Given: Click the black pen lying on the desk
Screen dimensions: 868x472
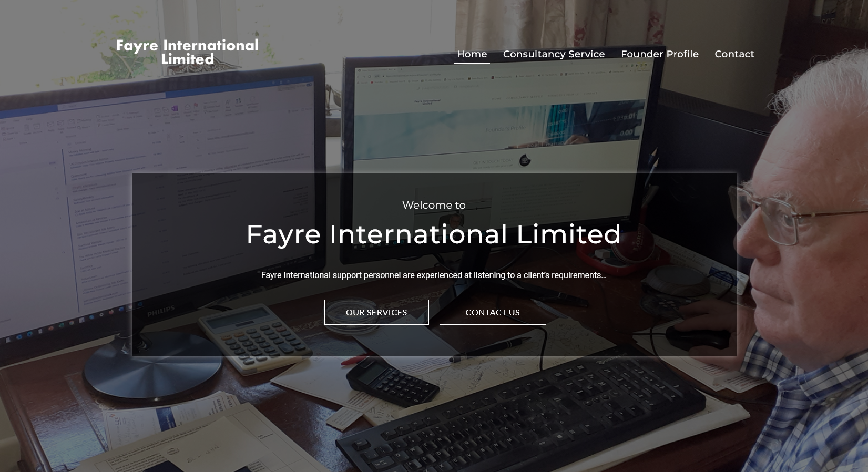Looking at the screenshot, I should coord(489,350).
